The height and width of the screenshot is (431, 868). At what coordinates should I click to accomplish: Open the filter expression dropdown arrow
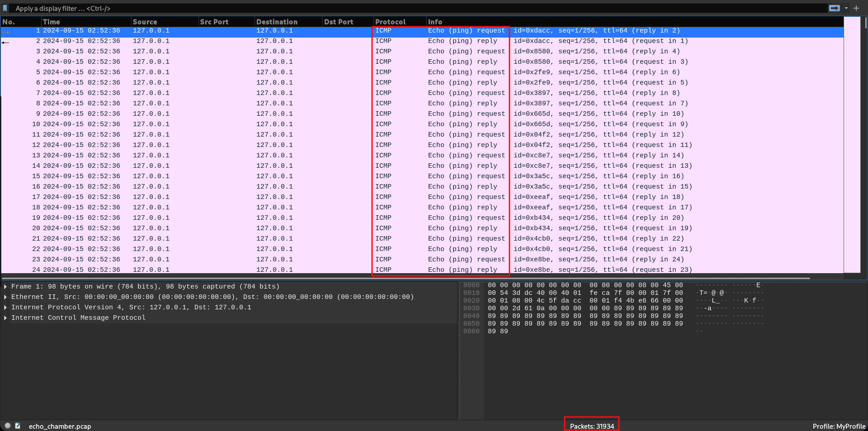click(846, 8)
